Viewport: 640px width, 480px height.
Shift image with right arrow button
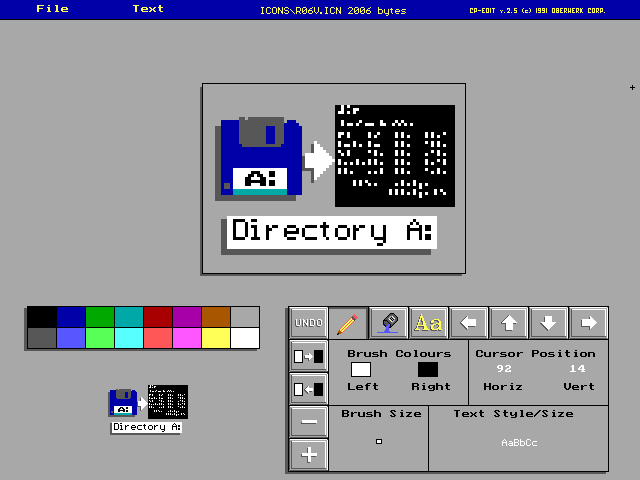point(588,323)
